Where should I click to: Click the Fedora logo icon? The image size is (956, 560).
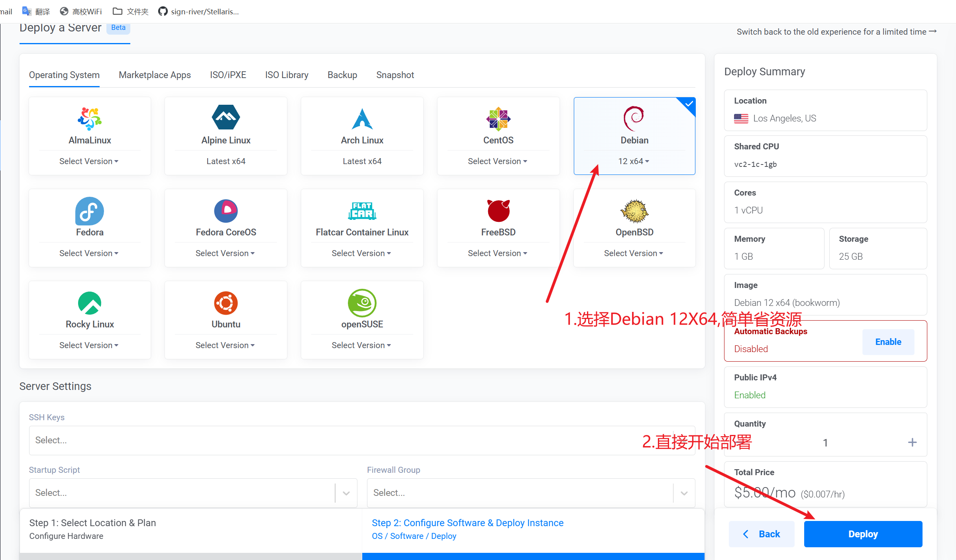(x=90, y=211)
